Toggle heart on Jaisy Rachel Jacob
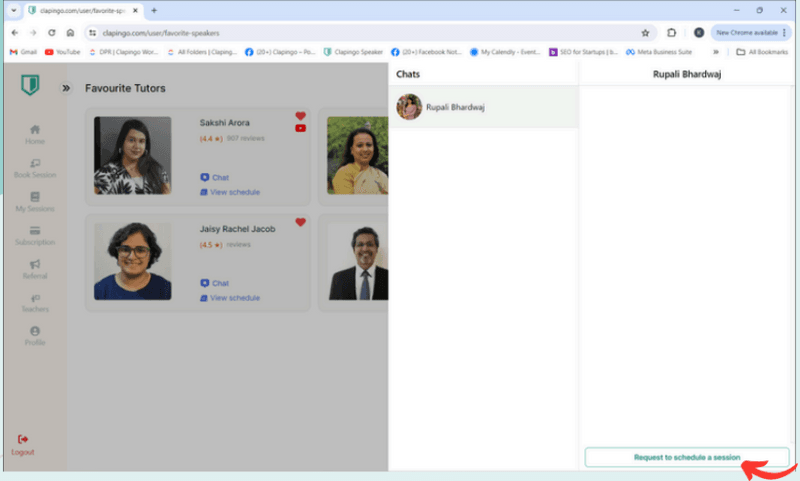The image size is (800, 481). pos(300,222)
